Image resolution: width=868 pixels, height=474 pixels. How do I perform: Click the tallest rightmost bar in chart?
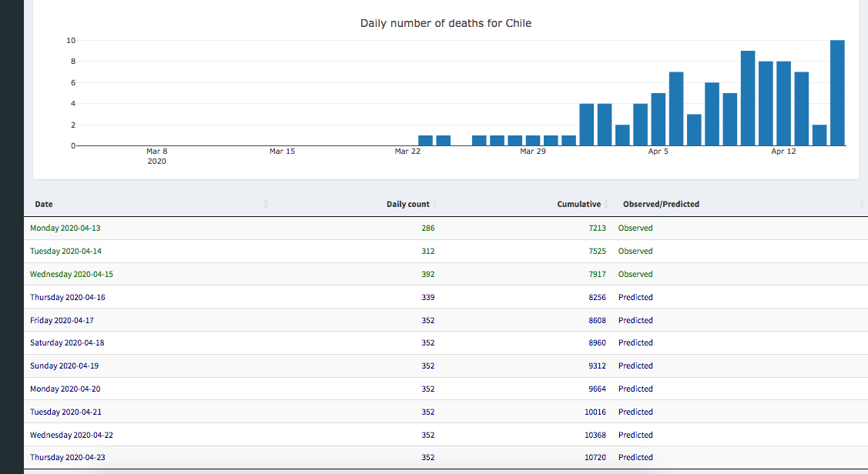[837, 92]
